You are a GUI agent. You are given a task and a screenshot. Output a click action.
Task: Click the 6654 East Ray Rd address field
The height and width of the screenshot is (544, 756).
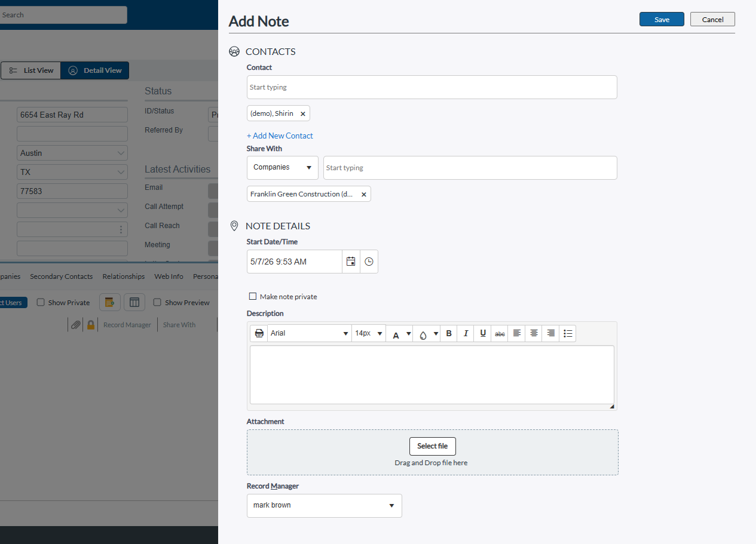tap(72, 115)
